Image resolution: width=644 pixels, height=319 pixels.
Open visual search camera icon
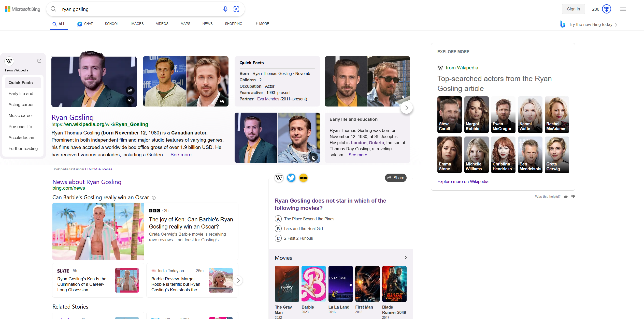point(236,9)
